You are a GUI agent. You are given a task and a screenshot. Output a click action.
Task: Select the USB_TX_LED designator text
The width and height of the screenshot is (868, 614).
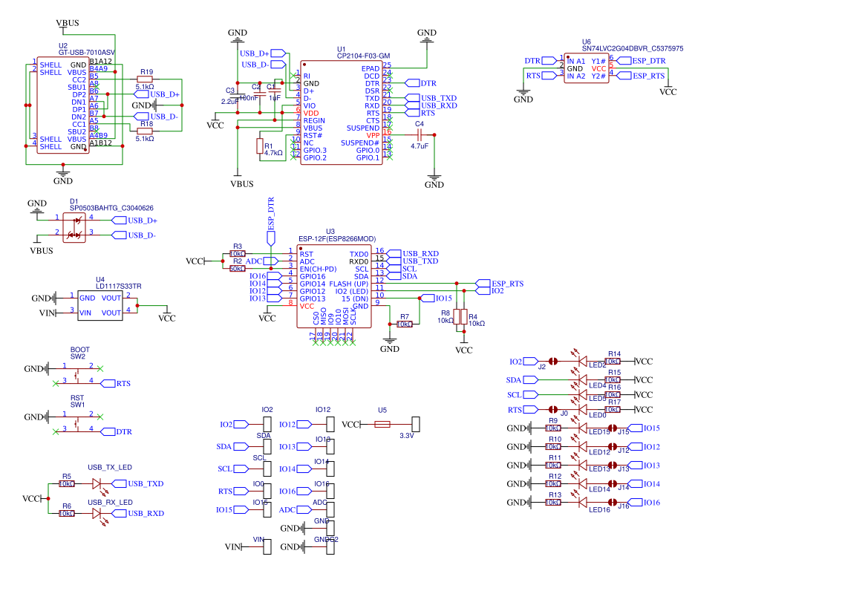coord(110,467)
